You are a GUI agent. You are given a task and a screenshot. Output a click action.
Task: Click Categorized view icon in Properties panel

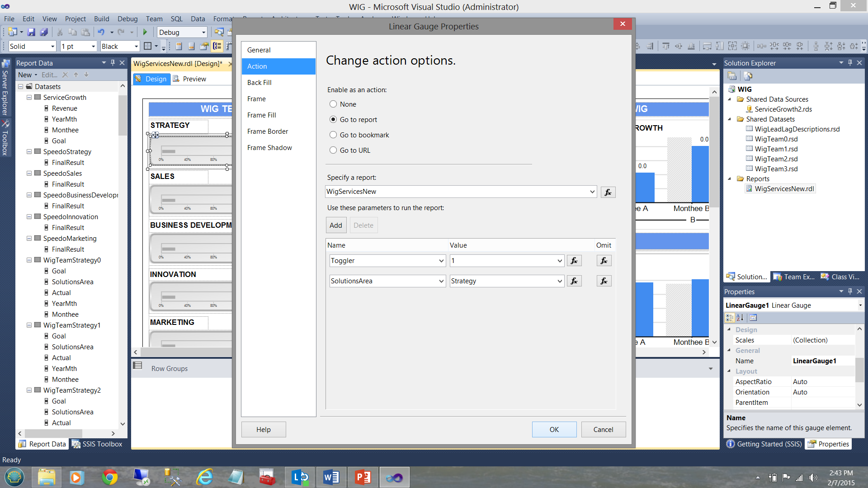coord(730,318)
